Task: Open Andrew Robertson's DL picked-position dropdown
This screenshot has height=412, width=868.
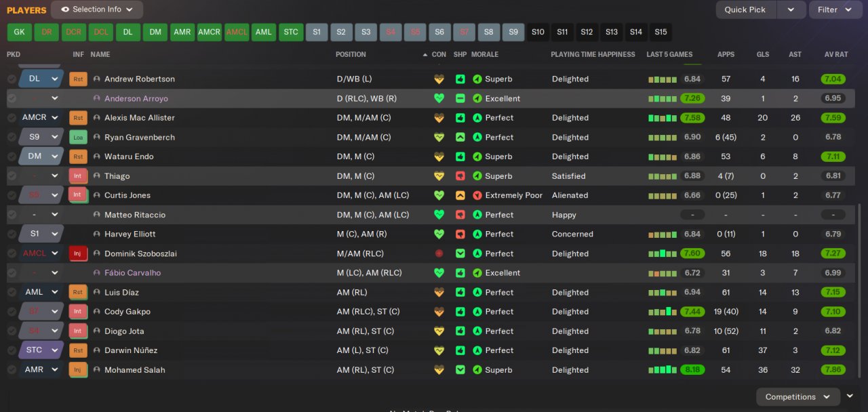Action: click(x=41, y=79)
